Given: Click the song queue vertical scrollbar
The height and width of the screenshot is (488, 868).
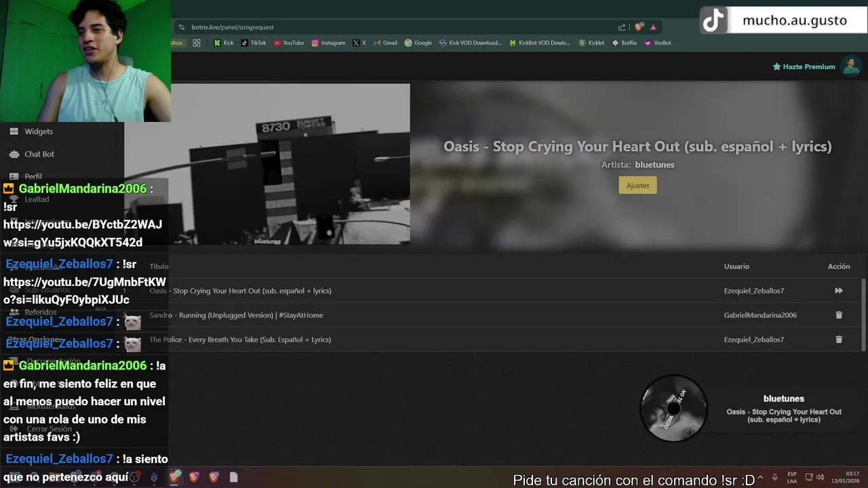Looking at the screenshot, I should [863, 314].
